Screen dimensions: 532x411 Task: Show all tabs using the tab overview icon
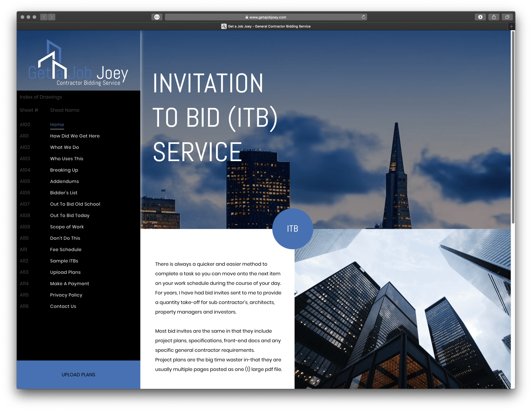[x=507, y=17]
